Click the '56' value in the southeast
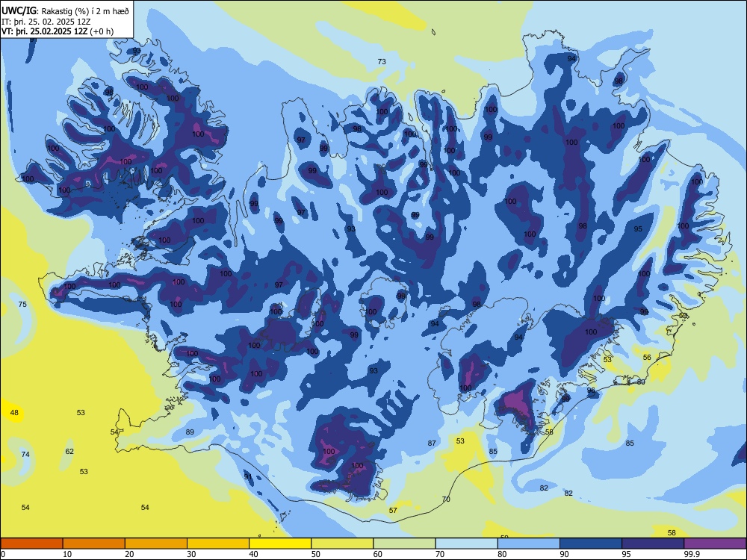Image resolution: width=747 pixels, height=560 pixels. [647, 357]
